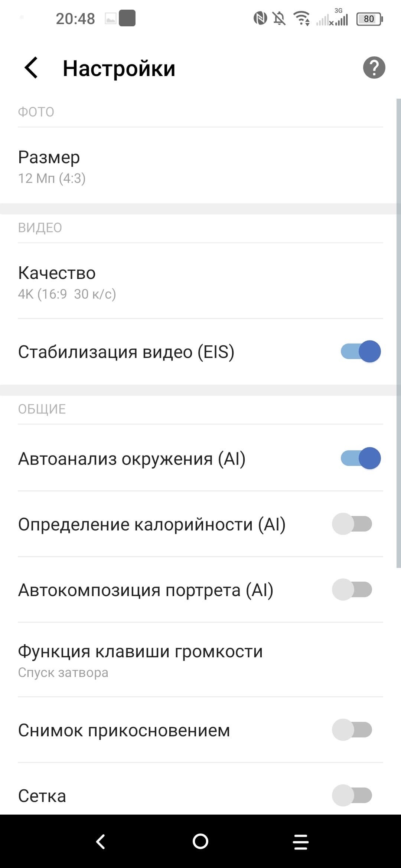Disable Стабилизация видео (EIS) switch
Image resolution: width=401 pixels, height=868 pixels.
[361, 351]
